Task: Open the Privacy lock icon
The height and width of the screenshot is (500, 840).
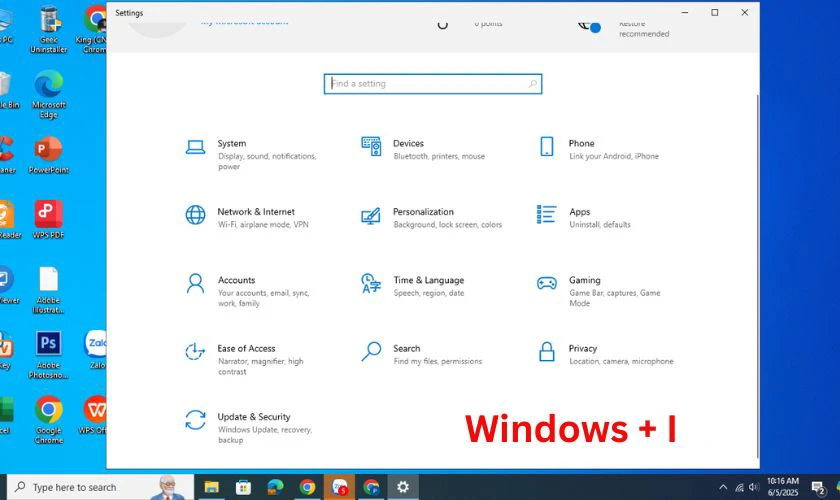Action: coord(546,352)
